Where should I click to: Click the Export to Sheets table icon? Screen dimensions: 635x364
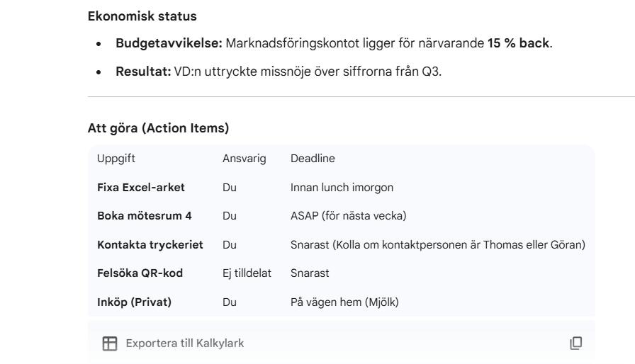109,343
